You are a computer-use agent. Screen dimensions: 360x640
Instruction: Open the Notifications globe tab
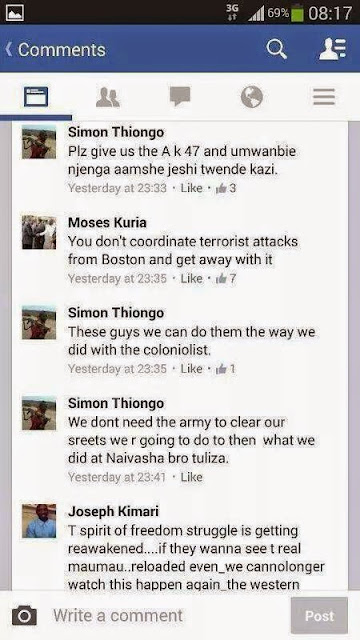coord(252,97)
